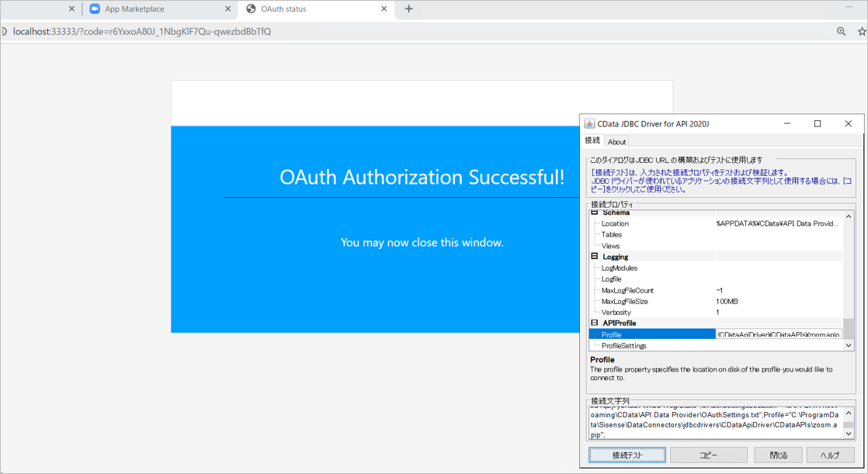868x474 pixels.
Task: Click inside the 接続文字列 connection string box
Action: pos(716,424)
